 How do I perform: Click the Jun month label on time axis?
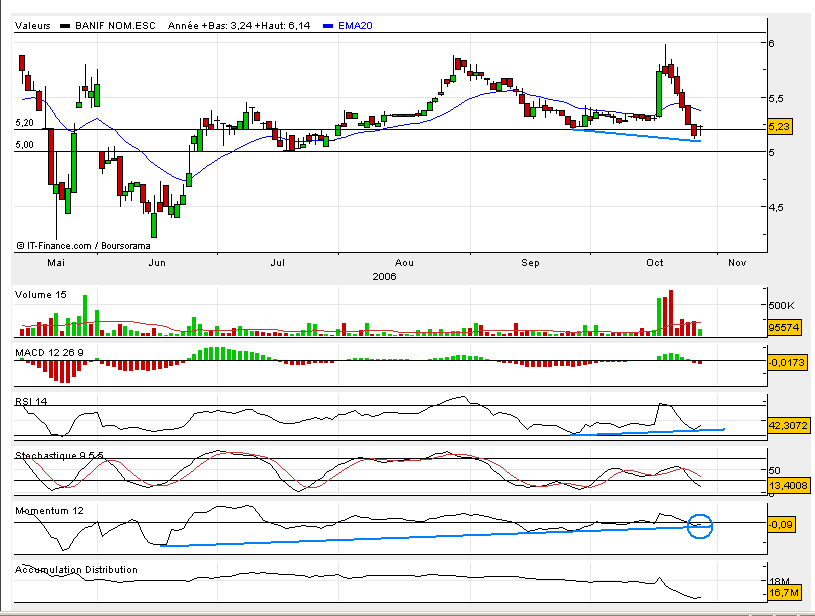[x=157, y=263]
